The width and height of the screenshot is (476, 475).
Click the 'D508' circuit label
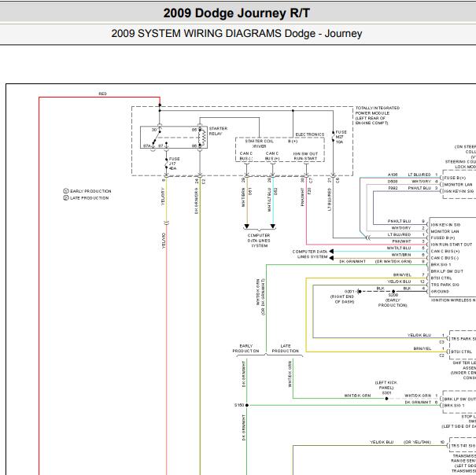coord(393,181)
